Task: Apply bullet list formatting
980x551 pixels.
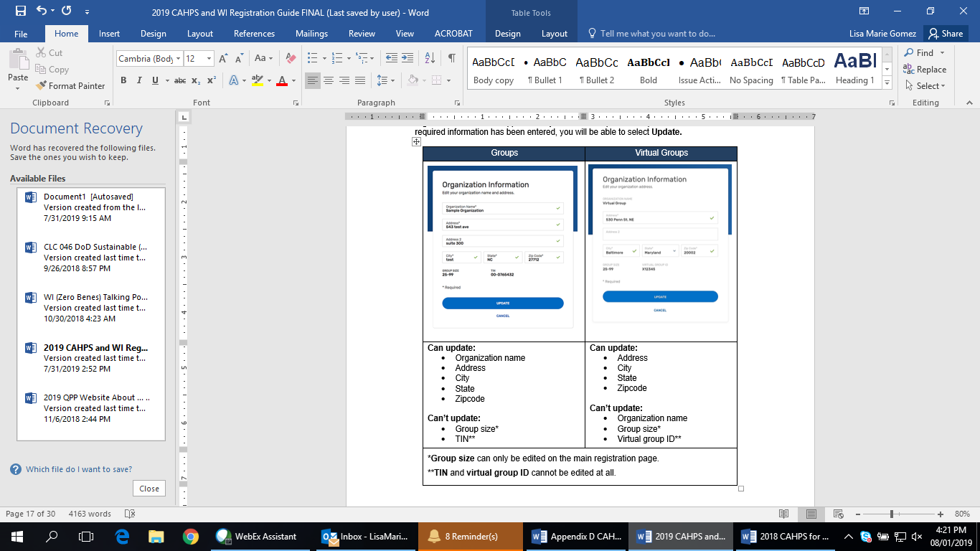Action: point(312,58)
